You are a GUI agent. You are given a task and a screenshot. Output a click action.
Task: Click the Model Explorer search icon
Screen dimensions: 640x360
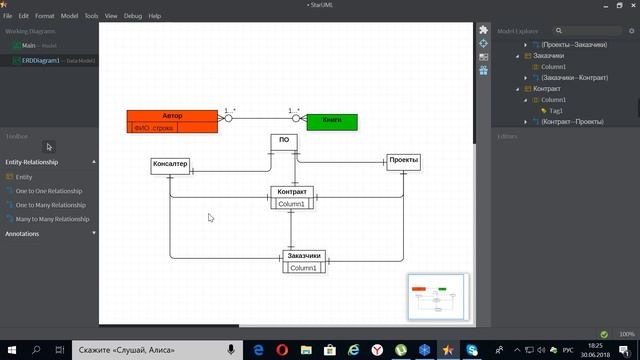coord(559,31)
